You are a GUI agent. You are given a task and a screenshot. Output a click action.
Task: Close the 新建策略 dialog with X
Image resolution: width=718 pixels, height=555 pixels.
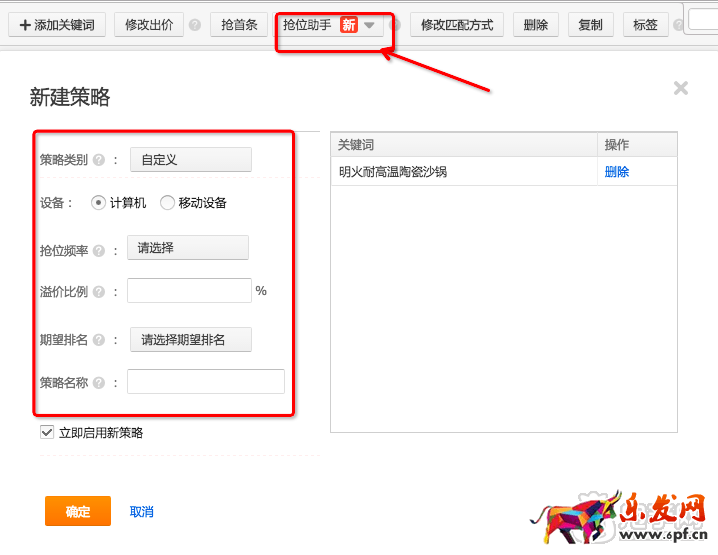point(681,88)
